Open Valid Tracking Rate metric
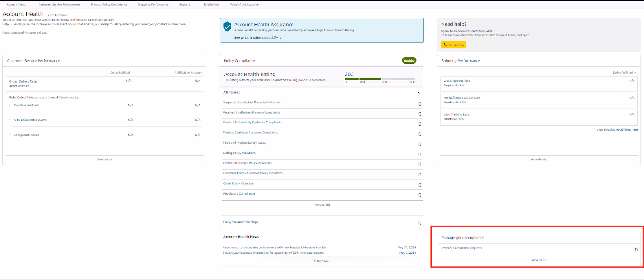 pos(456,115)
